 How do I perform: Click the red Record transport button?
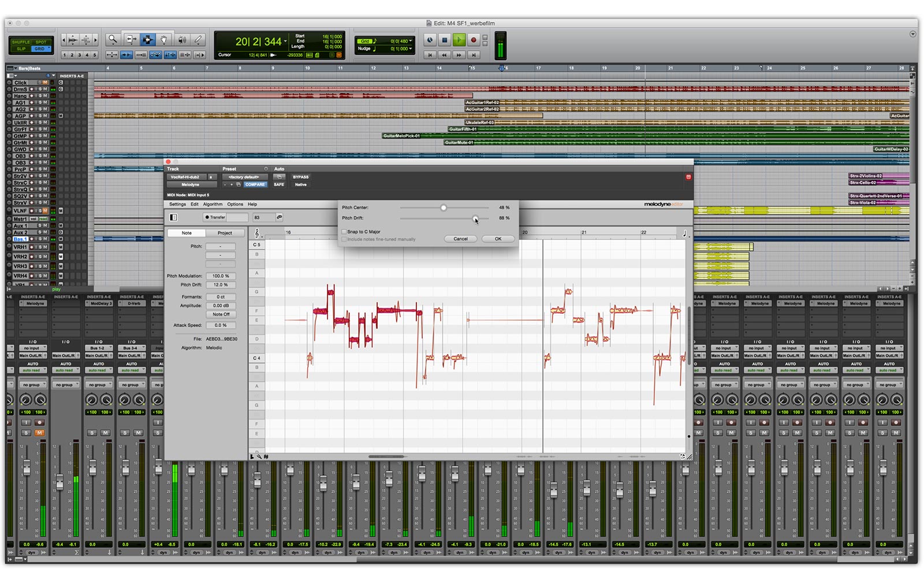pyautogui.click(x=474, y=40)
